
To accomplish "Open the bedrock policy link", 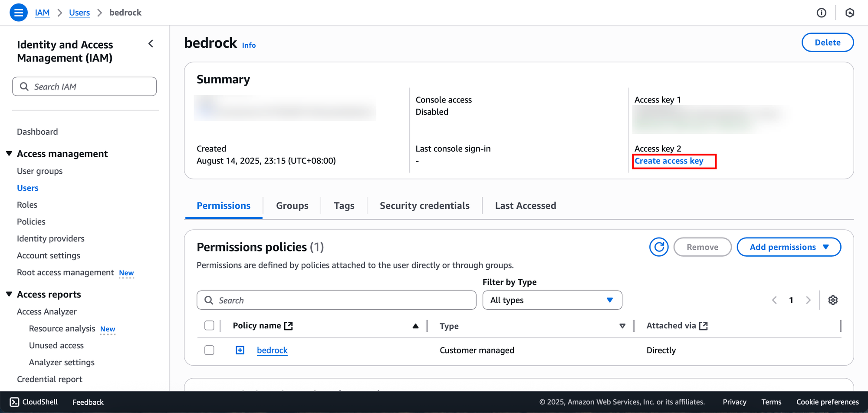I will (272, 350).
